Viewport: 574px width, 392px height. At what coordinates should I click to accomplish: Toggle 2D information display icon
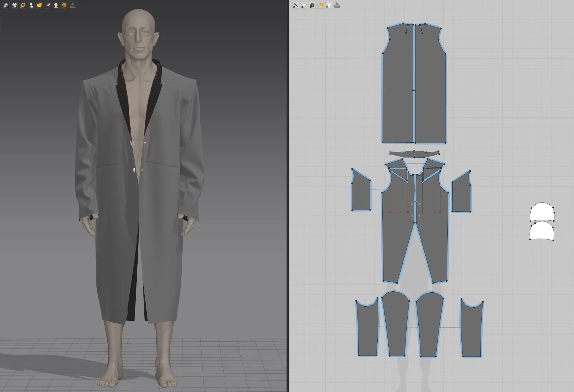(x=312, y=5)
